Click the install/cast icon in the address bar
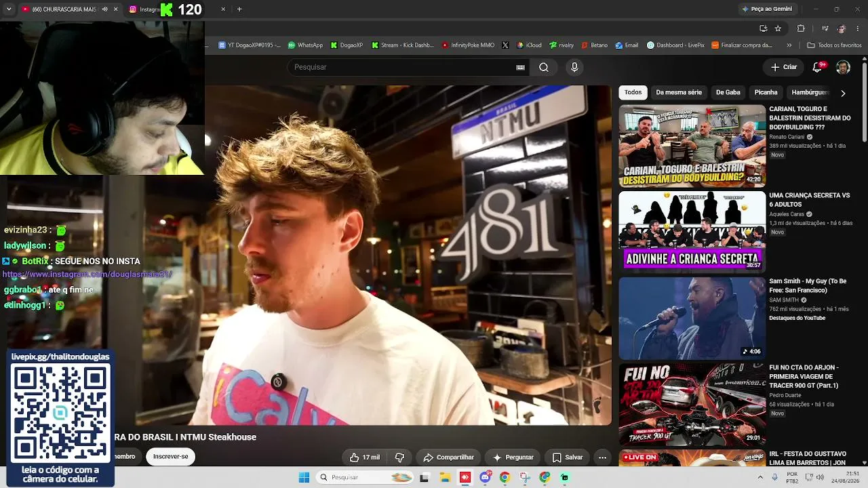The image size is (868, 488). point(763,28)
